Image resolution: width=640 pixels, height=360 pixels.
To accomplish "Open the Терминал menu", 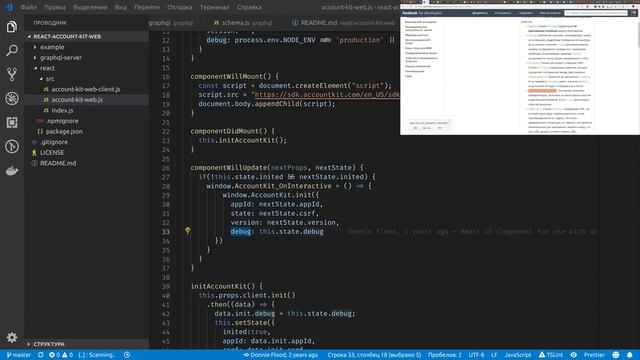I will point(215,7).
